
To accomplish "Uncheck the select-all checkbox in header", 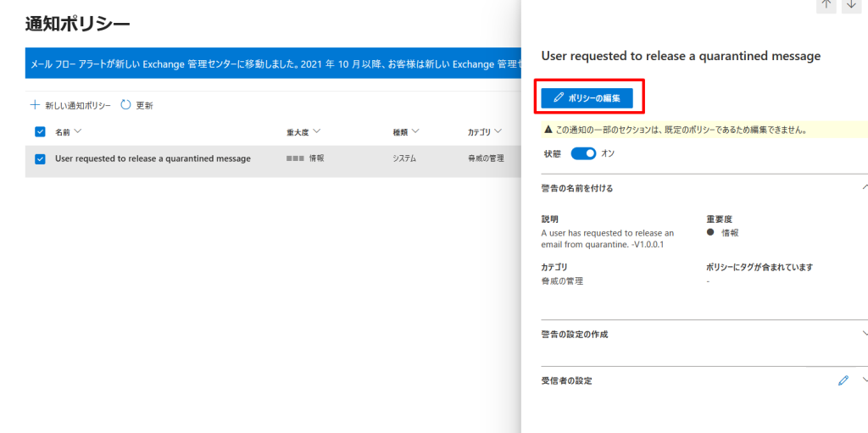I will [40, 132].
